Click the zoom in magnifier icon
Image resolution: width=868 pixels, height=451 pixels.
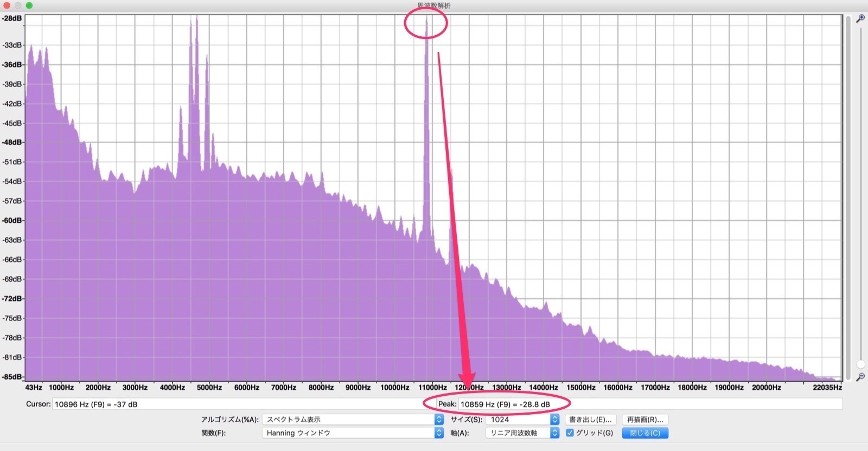coord(860,19)
